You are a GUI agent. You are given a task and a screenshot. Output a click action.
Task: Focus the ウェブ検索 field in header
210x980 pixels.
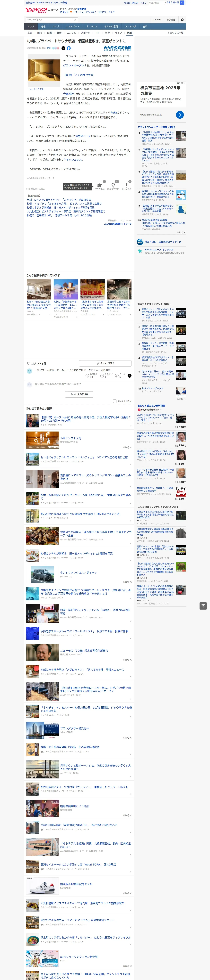pos(156,3)
